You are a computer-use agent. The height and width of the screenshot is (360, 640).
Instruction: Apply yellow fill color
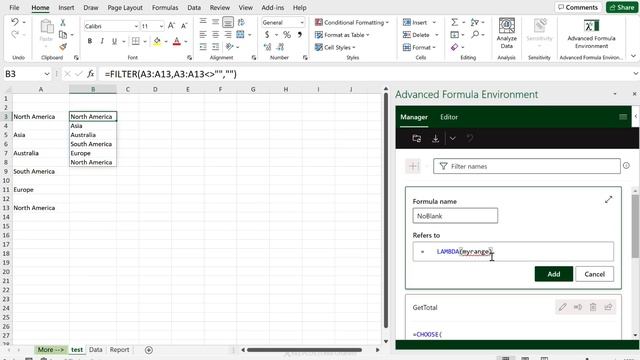click(157, 41)
